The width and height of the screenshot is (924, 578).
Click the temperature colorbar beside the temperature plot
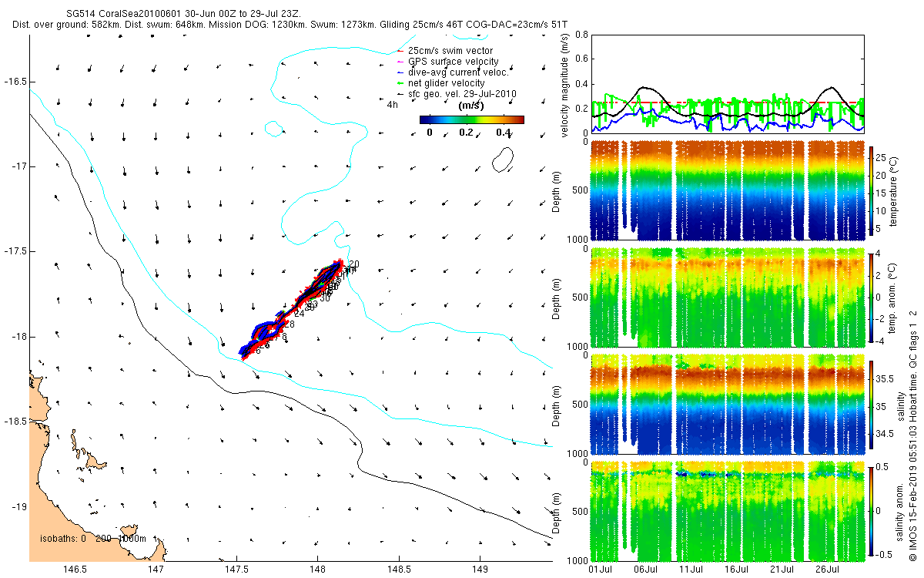pos(871,191)
